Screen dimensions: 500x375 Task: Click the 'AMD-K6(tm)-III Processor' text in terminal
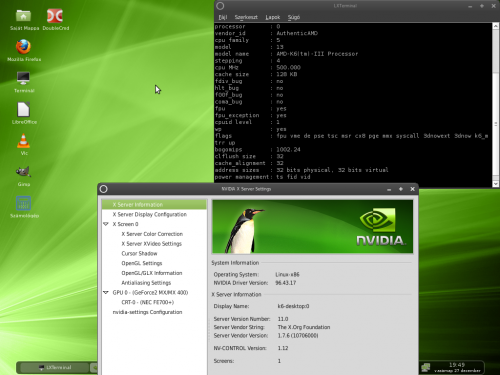pyautogui.click(x=317, y=54)
